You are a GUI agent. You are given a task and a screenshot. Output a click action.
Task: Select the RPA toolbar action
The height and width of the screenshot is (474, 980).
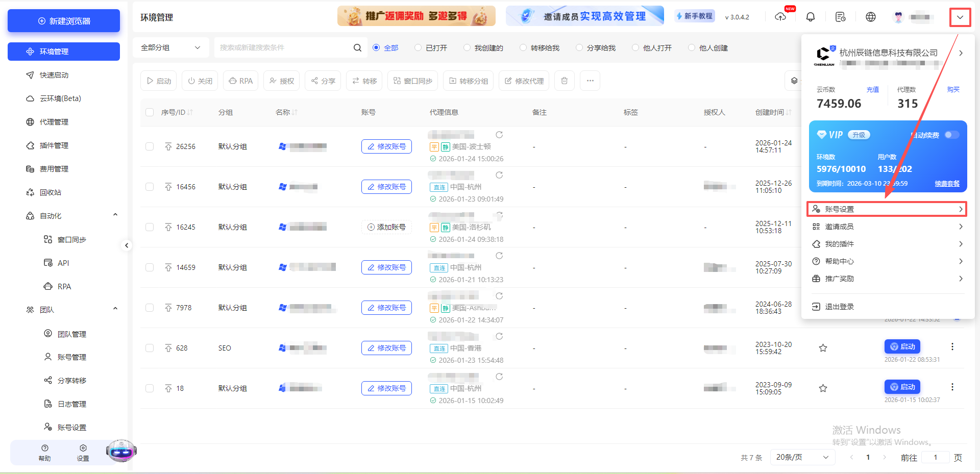[240, 81]
